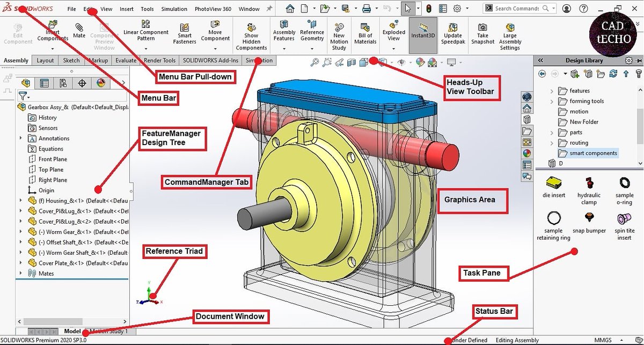The height and width of the screenshot is (345, 644).
Task: Expand the routing folder
Action: [552, 143]
